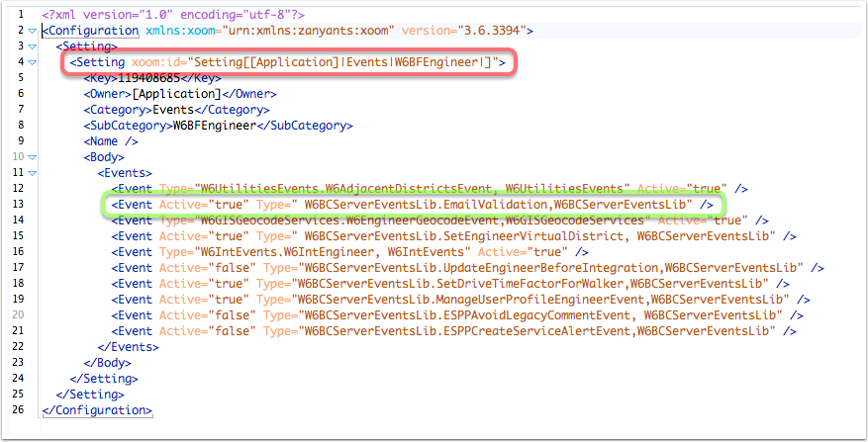Collapse the Body element fold arrow
868x442 pixels.
33,157
